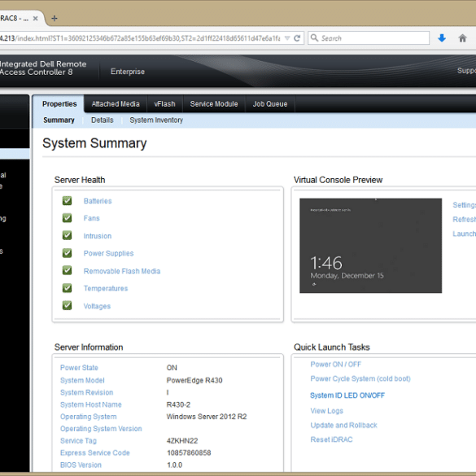This screenshot has width=476, height=476.
Task: Click the BIOS Version label
Action: coord(81,465)
